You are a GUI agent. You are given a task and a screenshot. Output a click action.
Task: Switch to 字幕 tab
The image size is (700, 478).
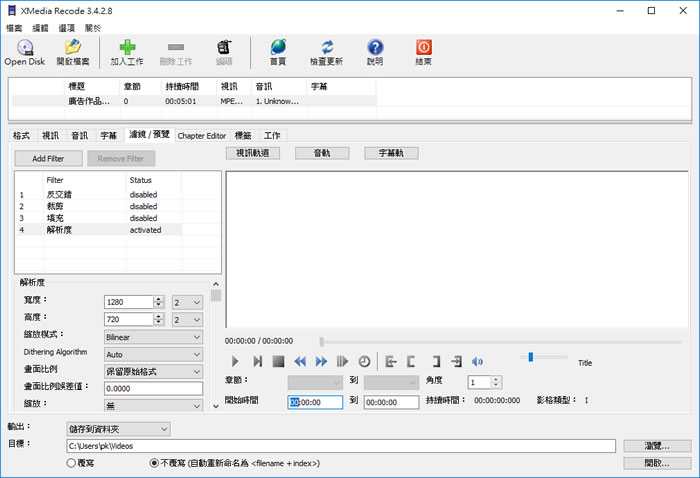108,136
